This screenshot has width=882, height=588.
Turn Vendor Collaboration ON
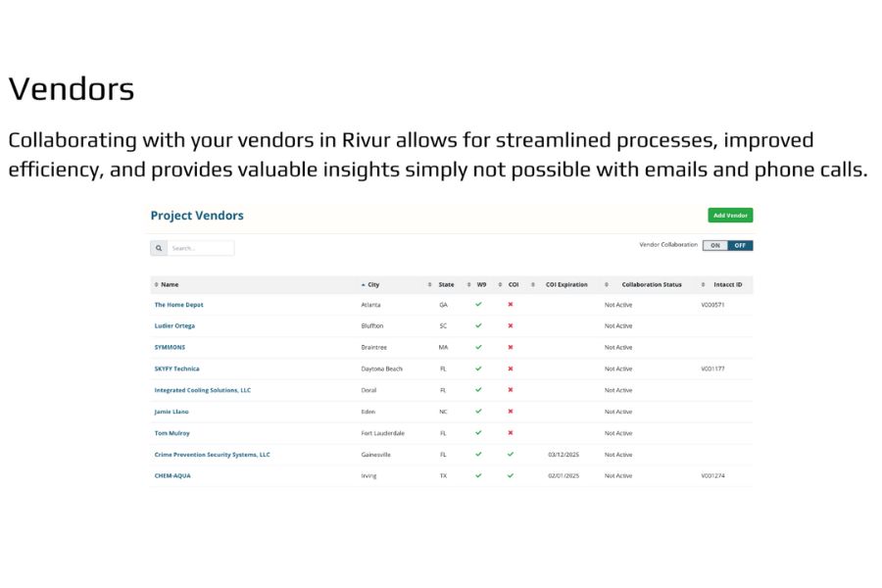pos(715,245)
